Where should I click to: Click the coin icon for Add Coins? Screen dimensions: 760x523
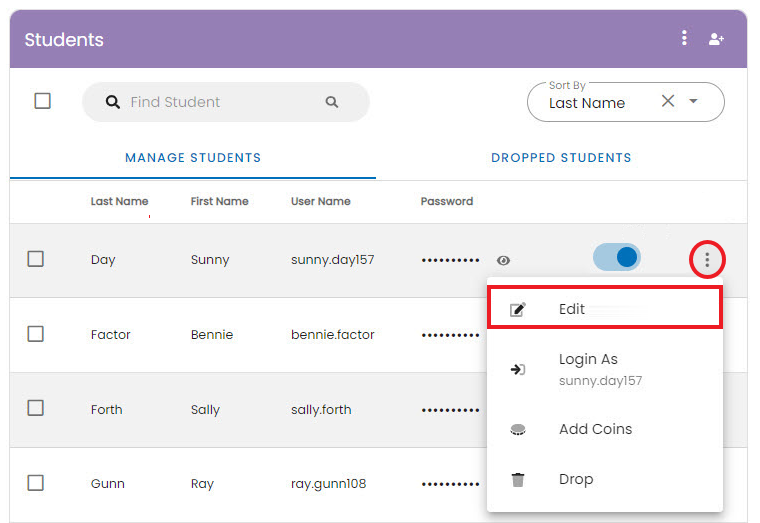pyautogui.click(x=518, y=429)
